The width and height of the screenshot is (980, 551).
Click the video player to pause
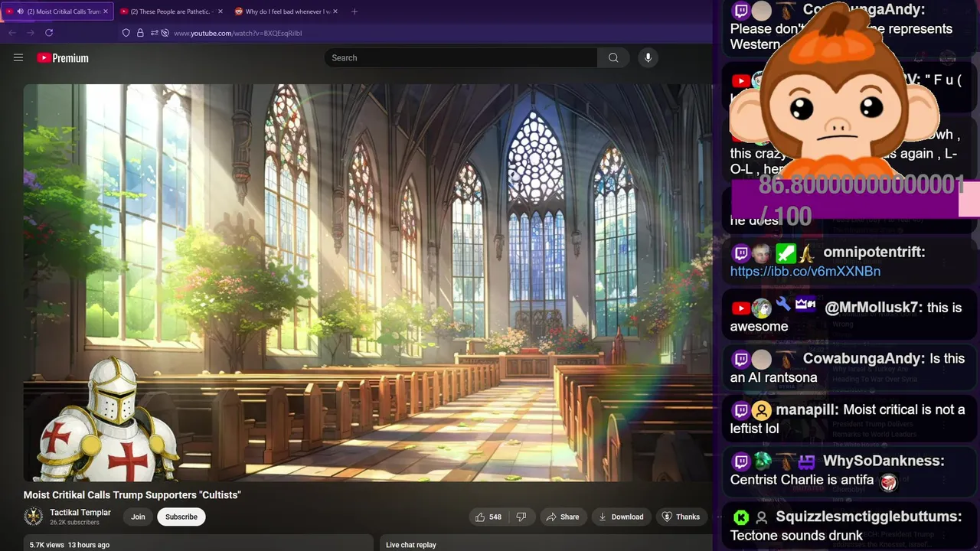[367, 282]
